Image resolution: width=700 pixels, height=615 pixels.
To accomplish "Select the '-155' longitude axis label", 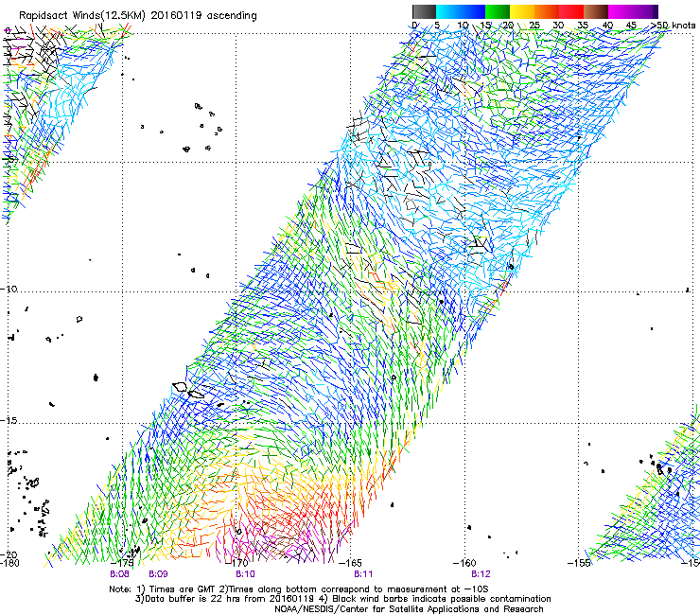I will (x=579, y=563).
